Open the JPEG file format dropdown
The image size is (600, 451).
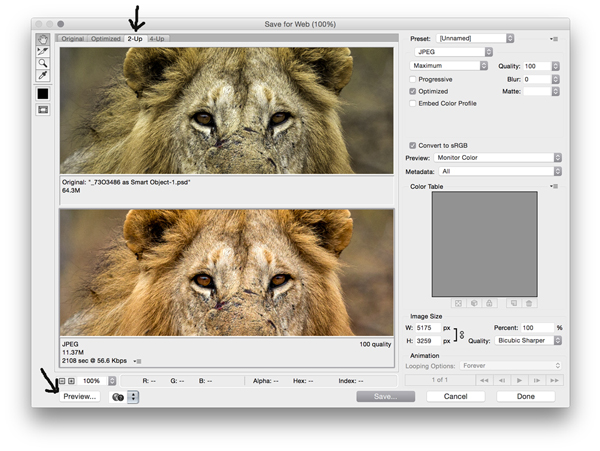pos(453,52)
